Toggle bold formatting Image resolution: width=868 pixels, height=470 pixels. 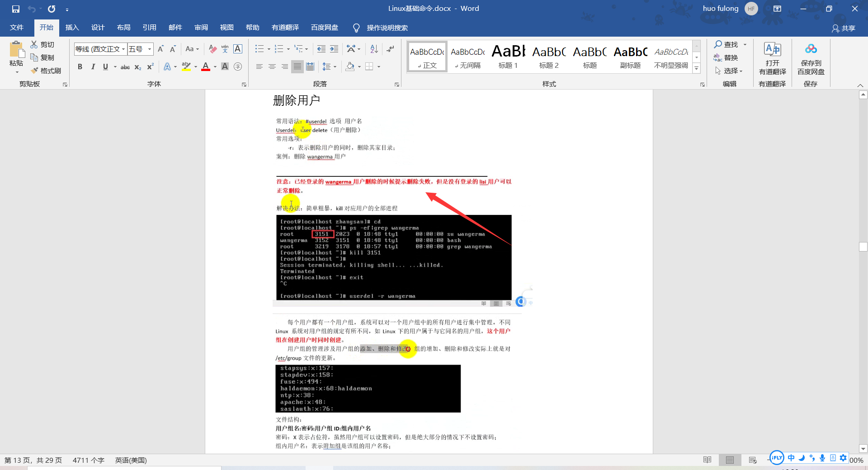(x=80, y=66)
